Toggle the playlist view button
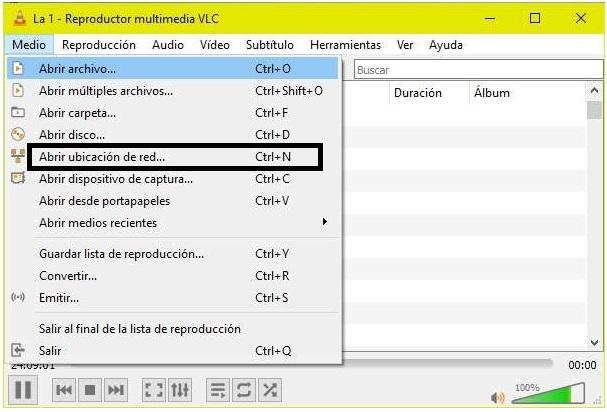This screenshot has width=607, height=412. 218,390
